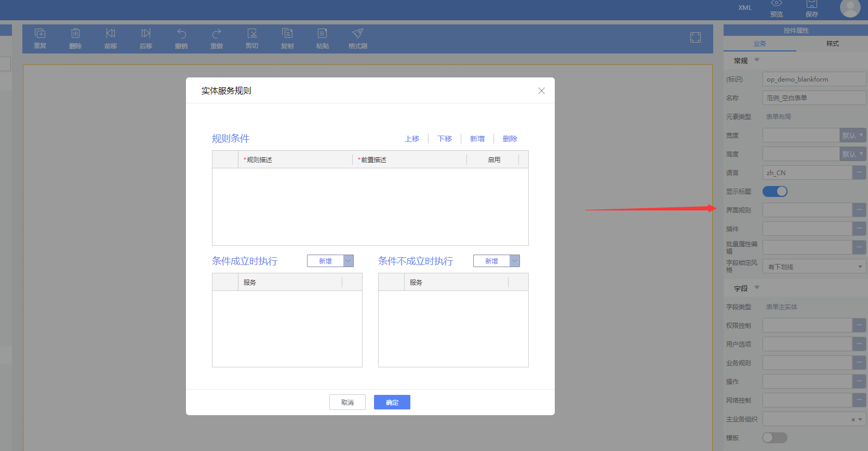Click the 高度 input field
The height and width of the screenshot is (451, 868).
pyautogui.click(x=801, y=154)
